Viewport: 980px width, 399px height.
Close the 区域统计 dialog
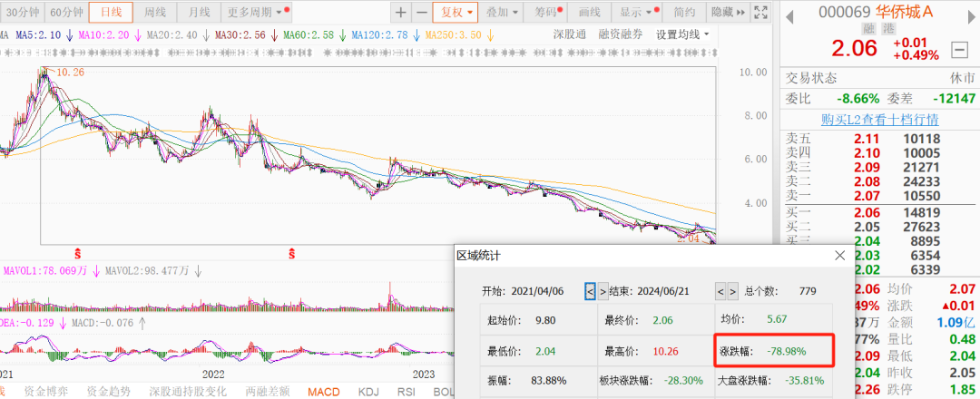pos(838,257)
